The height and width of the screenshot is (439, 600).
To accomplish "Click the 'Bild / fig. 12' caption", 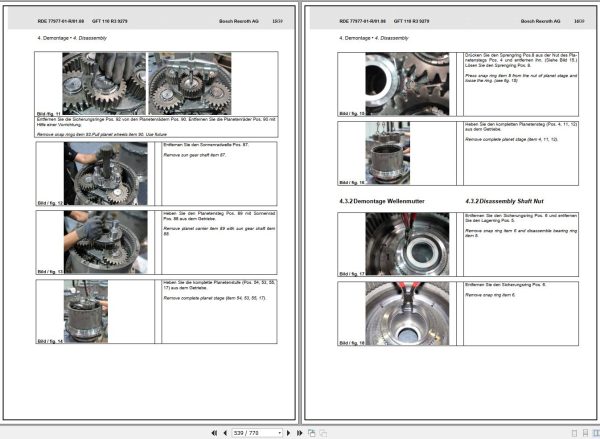I will click(50, 203).
